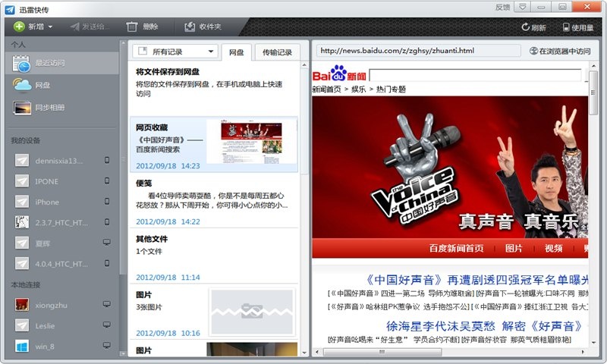The height and width of the screenshot is (364, 607).
Task: Click the win_8 Windows logo icon
Action: pyautogui.click(x=22, y=347)
